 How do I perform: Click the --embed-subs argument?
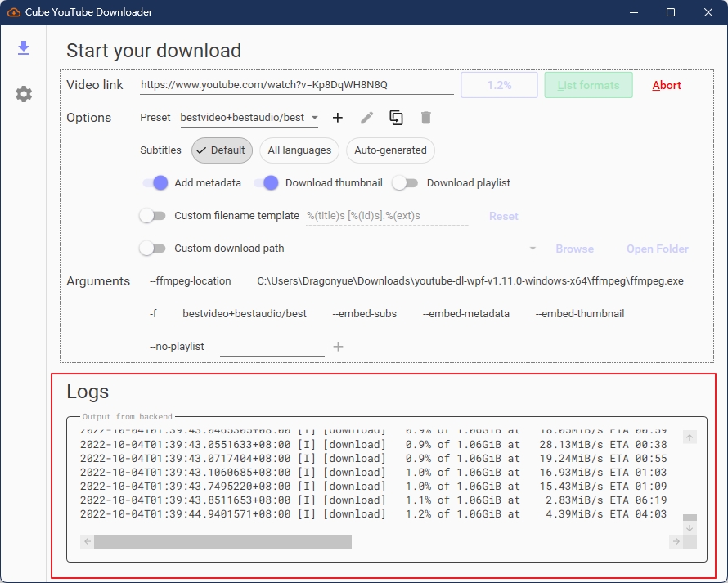[x=365, y=314]
